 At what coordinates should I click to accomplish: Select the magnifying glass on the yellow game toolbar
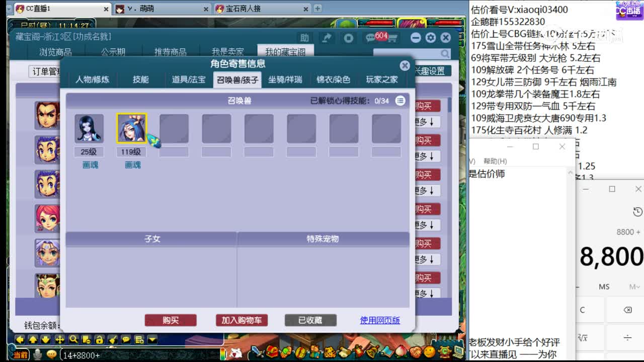click(73, 339)
